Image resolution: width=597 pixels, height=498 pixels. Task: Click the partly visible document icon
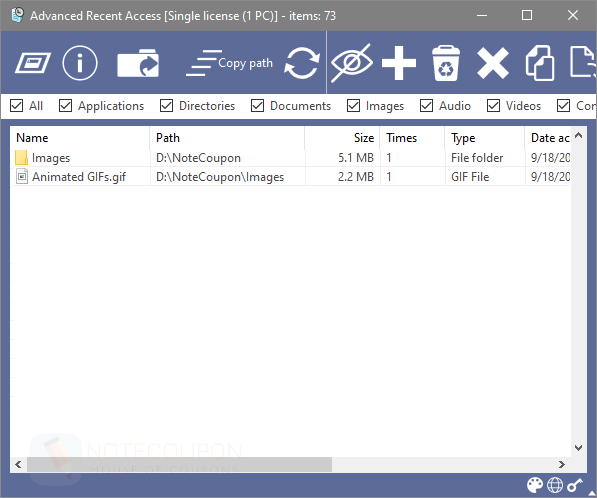coord(583,62)
